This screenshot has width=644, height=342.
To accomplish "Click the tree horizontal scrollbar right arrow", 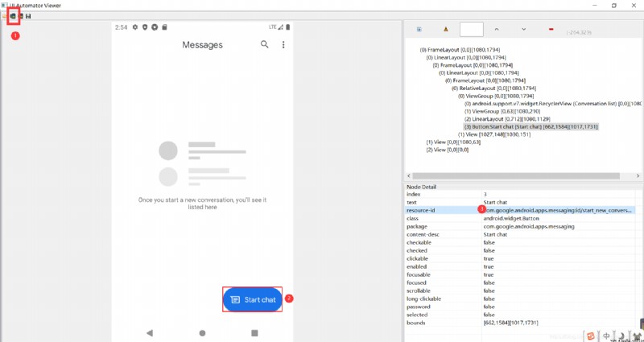I will (x=638, y=175).
